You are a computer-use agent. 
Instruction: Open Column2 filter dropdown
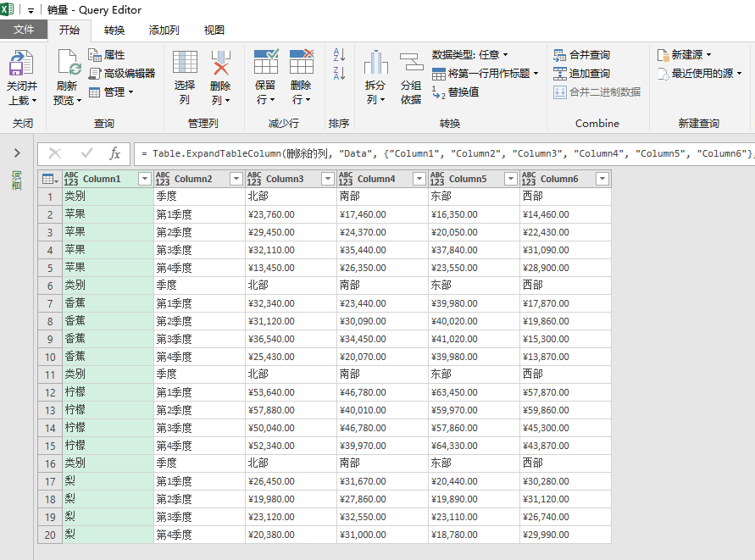click(x=236, y=179)
